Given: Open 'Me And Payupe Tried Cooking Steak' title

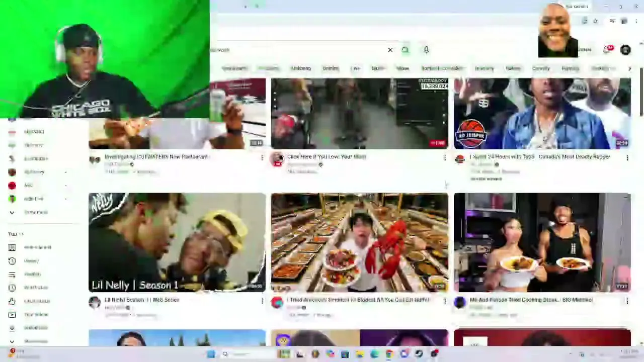Looking at the screenshot, I should [531, 300].
